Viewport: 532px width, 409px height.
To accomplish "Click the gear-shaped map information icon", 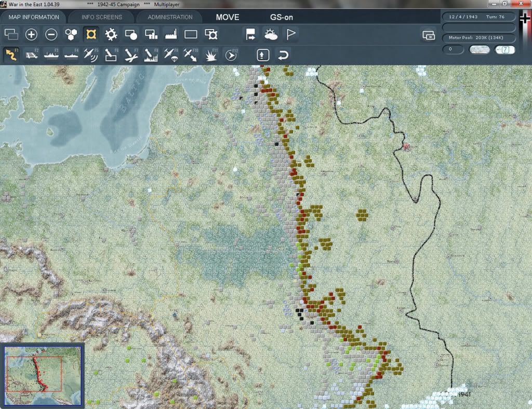I will (x=111, y=34).
